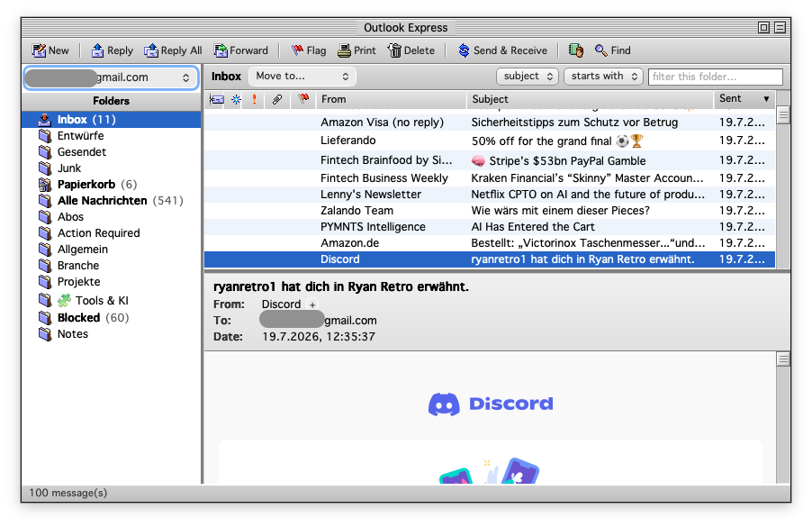812x527 pixels.
Task: Sort by flag column header
Action: (x=303, y=99)
